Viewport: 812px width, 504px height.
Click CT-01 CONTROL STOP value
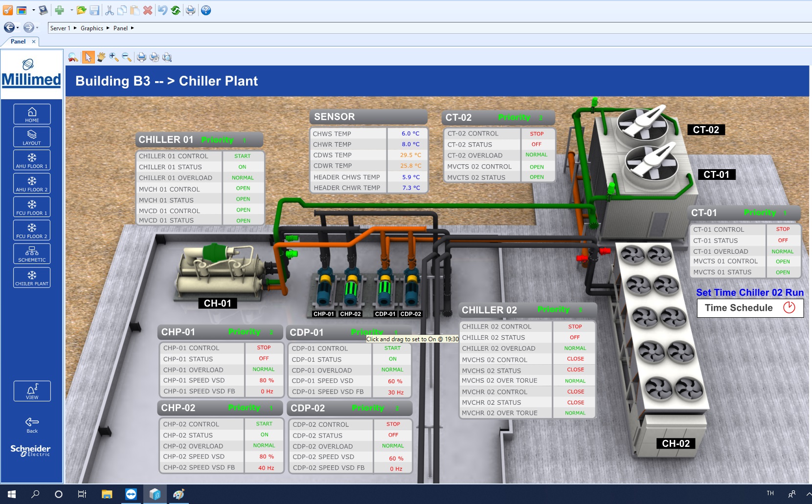pyautogui.click(x=783, y=229)
